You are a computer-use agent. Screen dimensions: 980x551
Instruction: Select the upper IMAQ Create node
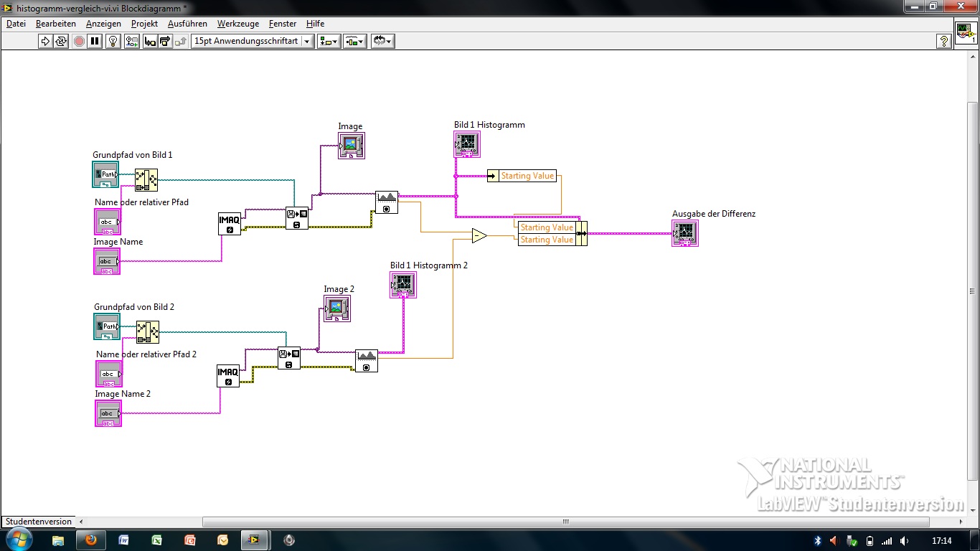point(230,224)
